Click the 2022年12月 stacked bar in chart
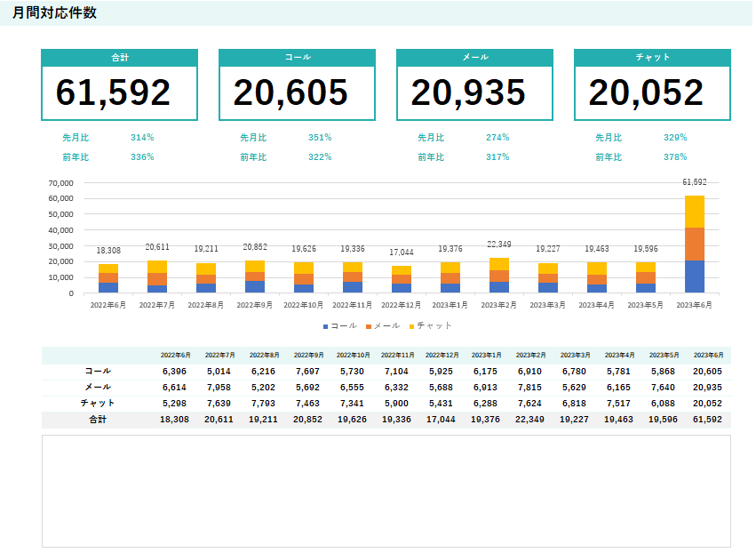Image resolution: width=756 pixels, height=553 pixels. (401, 280)
